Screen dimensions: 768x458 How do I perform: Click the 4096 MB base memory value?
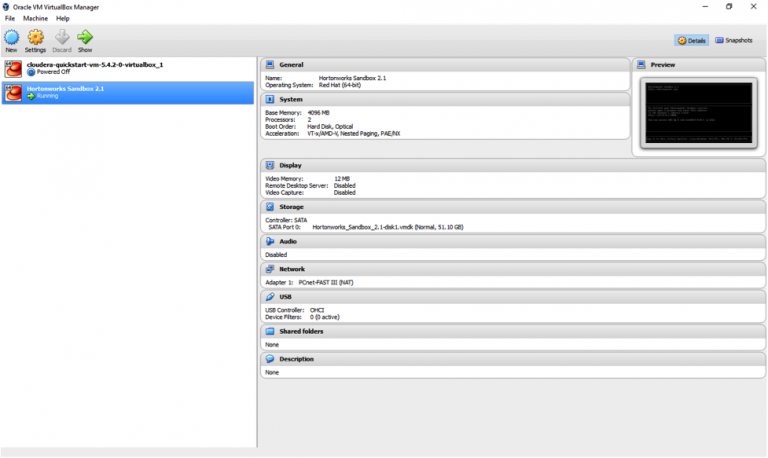point(318,113)
